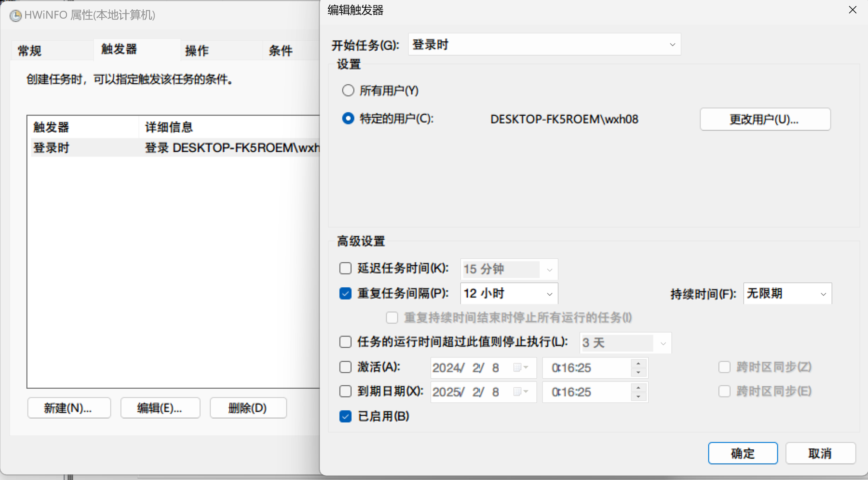Expand the 12 小时 interval dropdown
Screen dimensions: 868x480
click(x=549, y=294)
